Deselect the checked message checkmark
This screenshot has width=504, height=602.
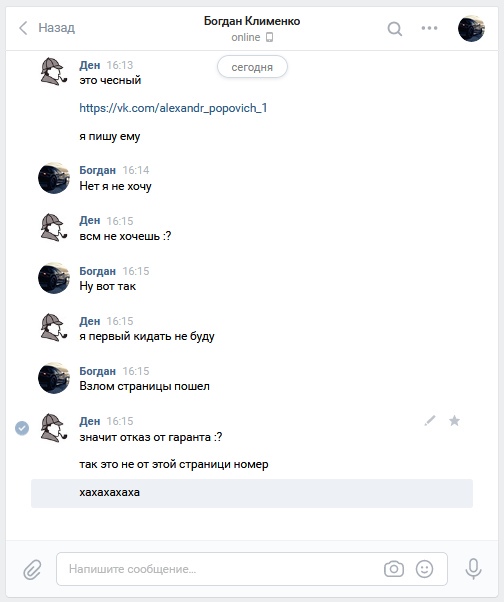(22, 428)
